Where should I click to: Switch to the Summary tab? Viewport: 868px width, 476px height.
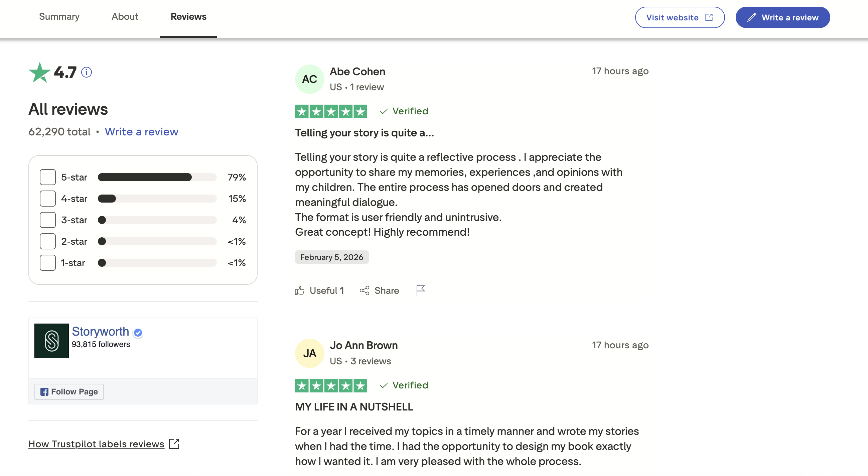59,16
